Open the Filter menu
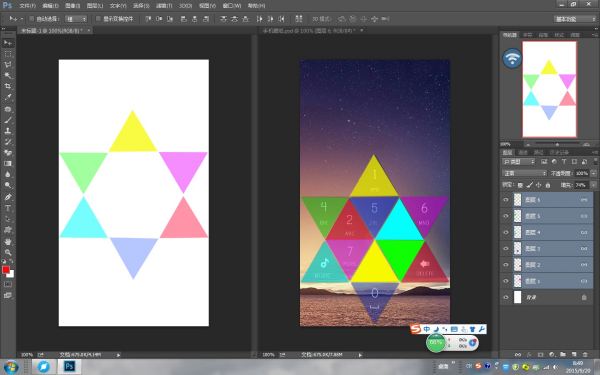The height and width of the screenshot is (375, 600). (x=164, y=6)
